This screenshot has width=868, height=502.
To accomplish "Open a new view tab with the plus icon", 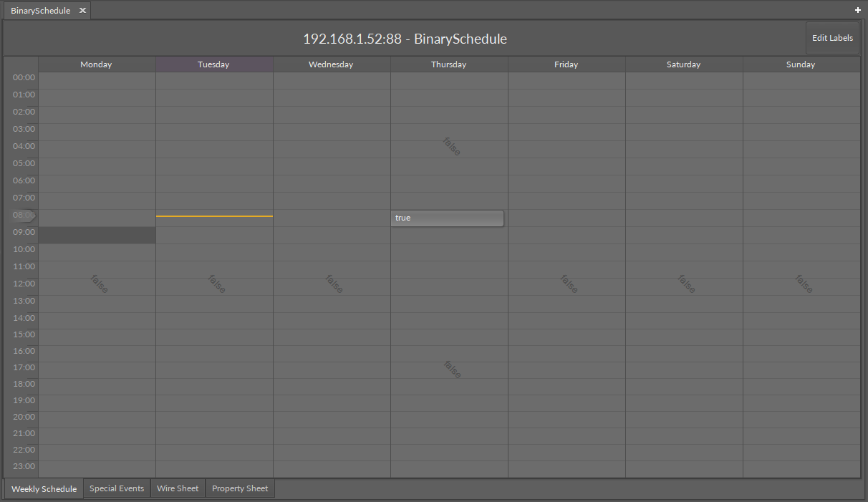I will click(x=857, y=10).
